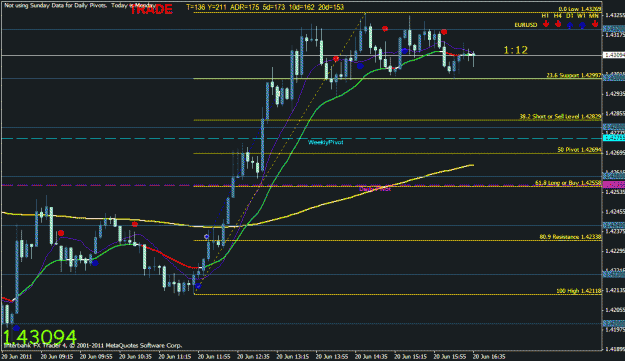Viewport: 625px width, 361px height.
Task: Click the '20 Jun 11:55' time axis label
Action: (x=214, y=356)
